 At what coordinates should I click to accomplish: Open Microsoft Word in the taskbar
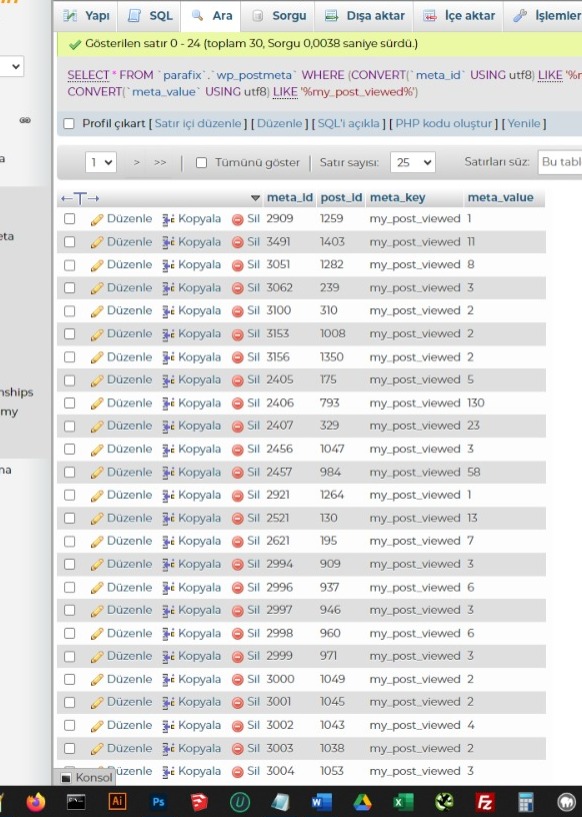coord(321,801)
